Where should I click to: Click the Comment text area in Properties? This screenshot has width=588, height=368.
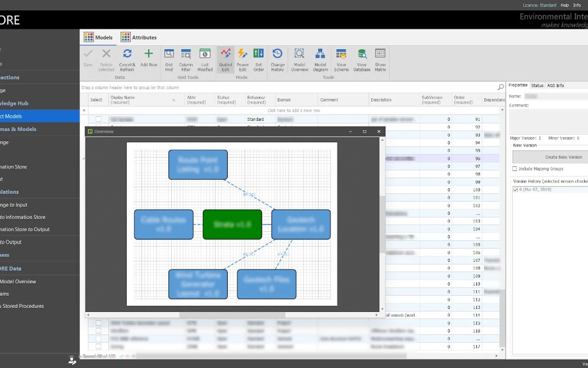tap(548, 121)
